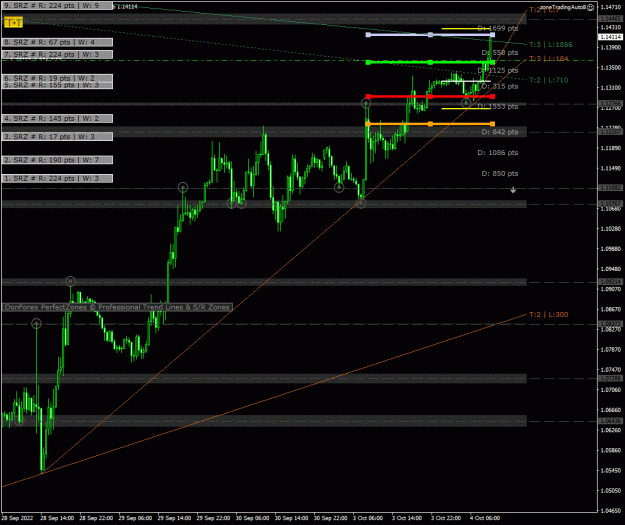Click the 1.06660 value on the price axis
This screenshot has width=625, height=525.
[611, 410]
